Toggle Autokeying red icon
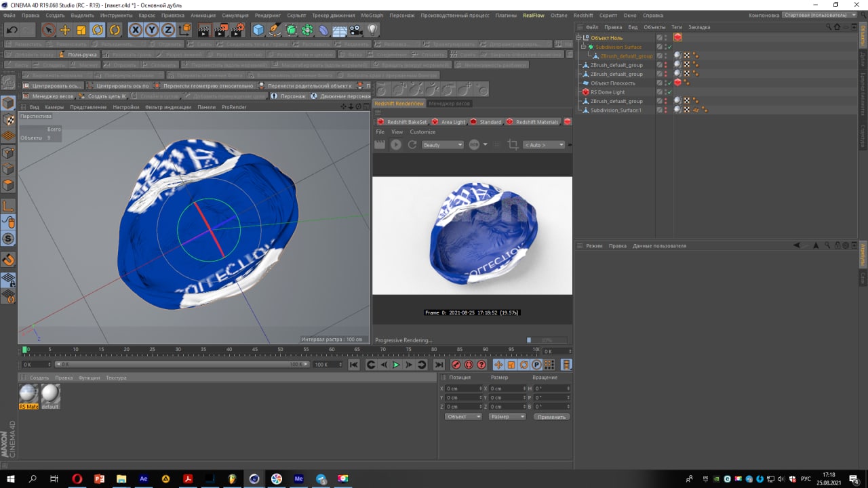 469,365
